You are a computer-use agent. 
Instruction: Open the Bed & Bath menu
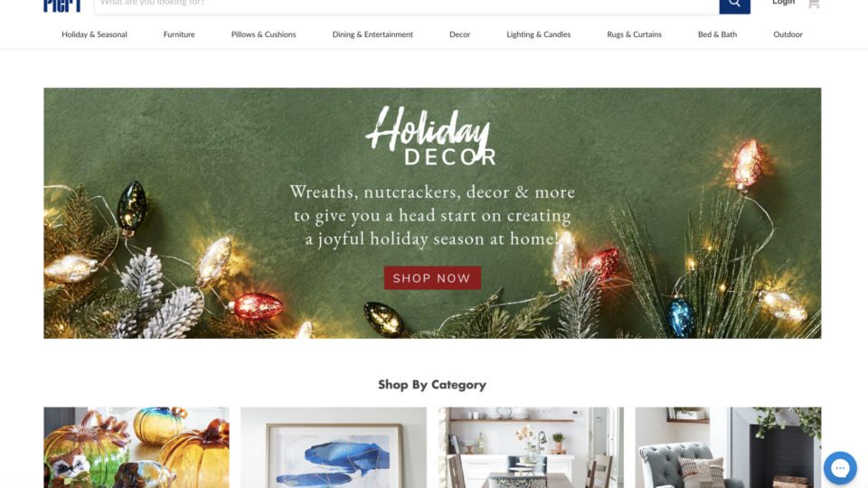click(x=717, y=34)
